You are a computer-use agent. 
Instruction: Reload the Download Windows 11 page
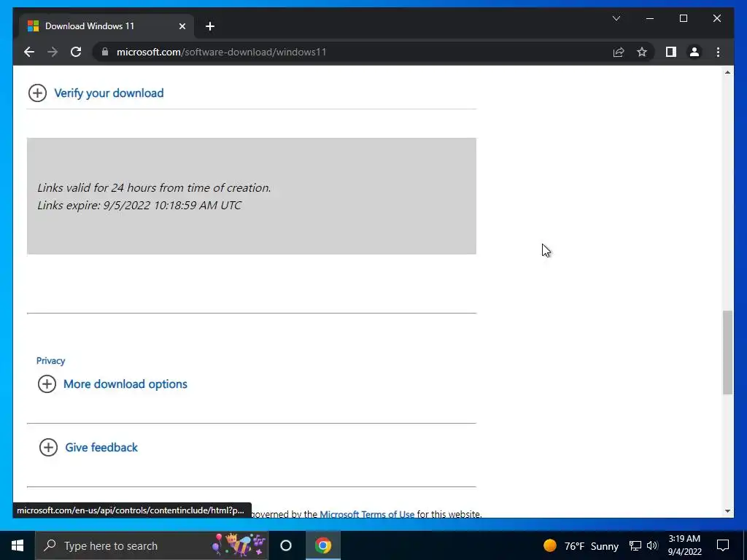(76, 52)
